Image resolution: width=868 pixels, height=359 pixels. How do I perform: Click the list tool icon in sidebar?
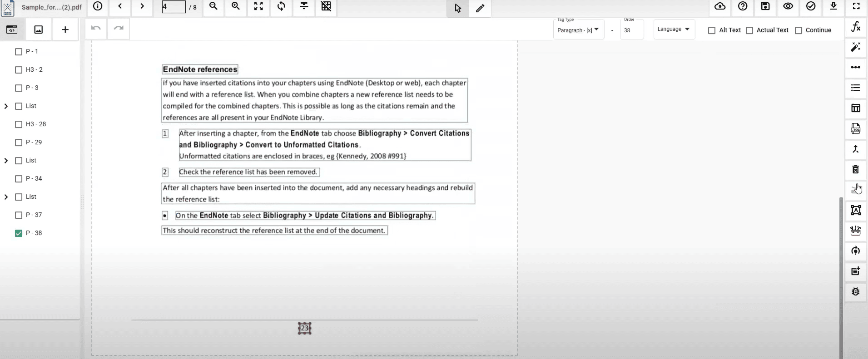click(856, 88)
